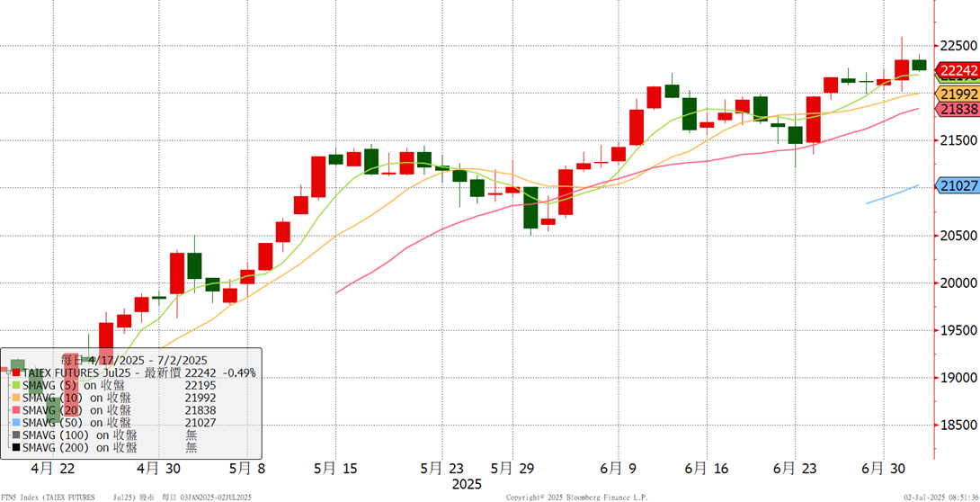Click the 19500 price axis label

click(x=958, y=331)
